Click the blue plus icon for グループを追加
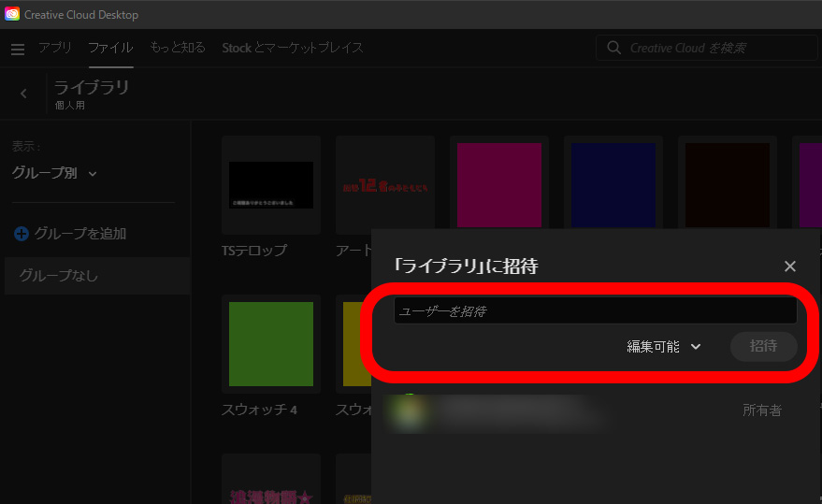Screen dimensions: 822x504 [21, 234]
